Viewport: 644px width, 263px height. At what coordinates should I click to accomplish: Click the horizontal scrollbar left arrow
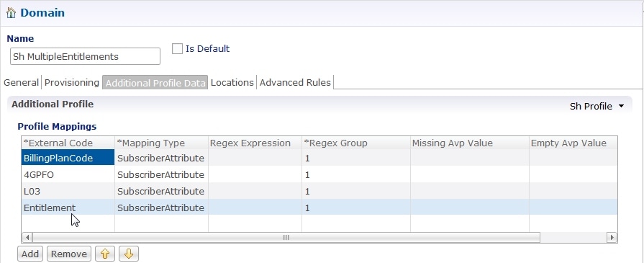(x=27, y=238)
